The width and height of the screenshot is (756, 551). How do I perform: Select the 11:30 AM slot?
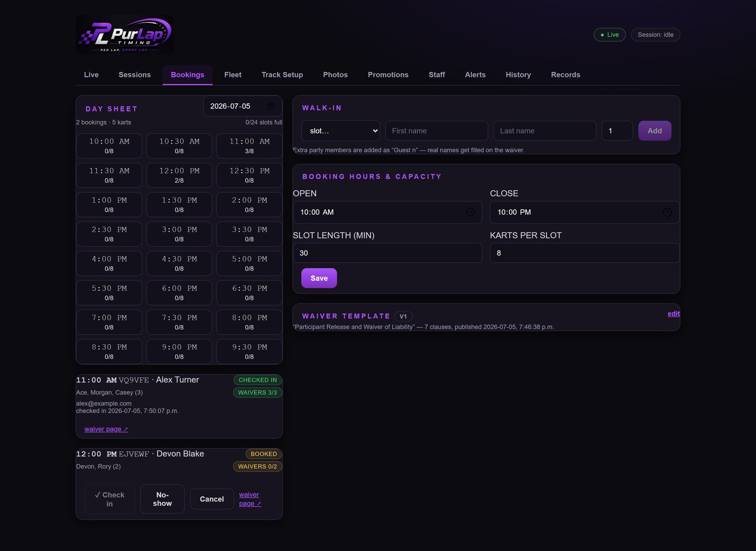[x=109, y=175]
